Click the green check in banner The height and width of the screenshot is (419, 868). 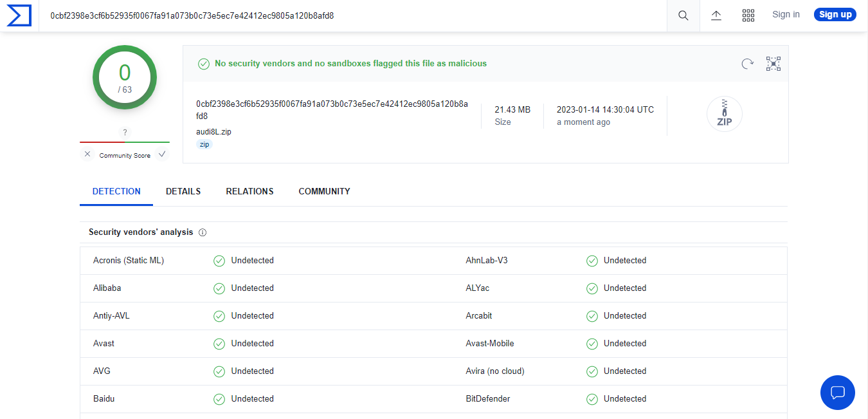(x=204, y=64)
